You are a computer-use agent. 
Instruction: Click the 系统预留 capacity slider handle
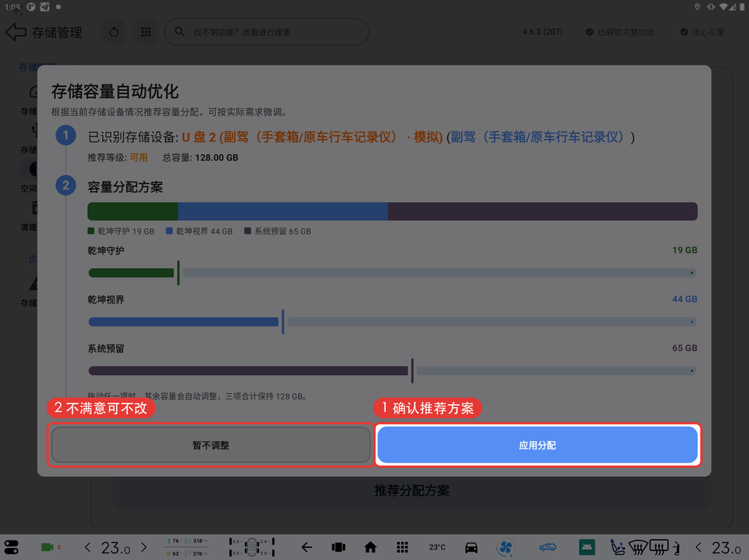pos(412,371)
